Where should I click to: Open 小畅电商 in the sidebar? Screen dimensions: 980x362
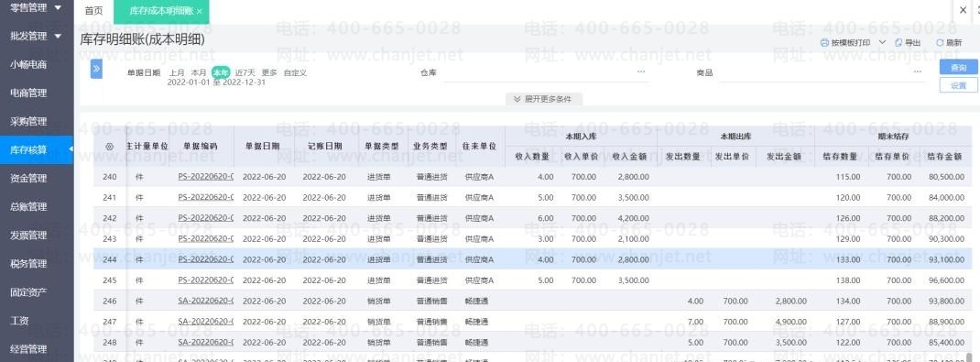[x=28, y=64]
